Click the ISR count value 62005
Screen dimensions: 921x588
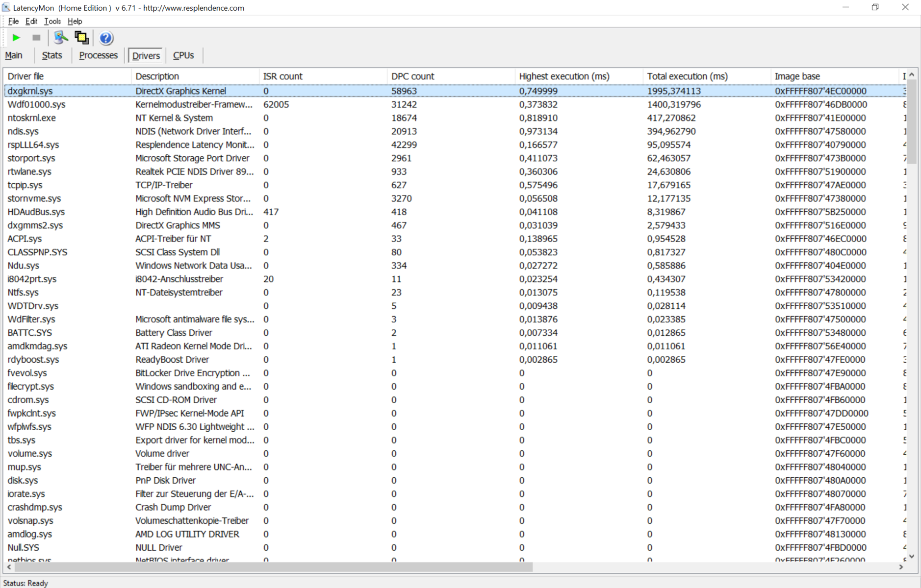[x=276, y=104]
